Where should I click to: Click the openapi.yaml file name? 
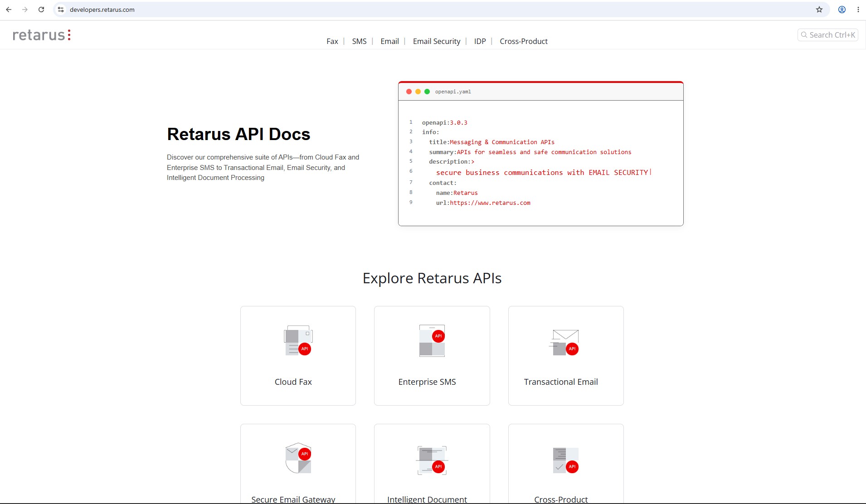click(453, 92)
